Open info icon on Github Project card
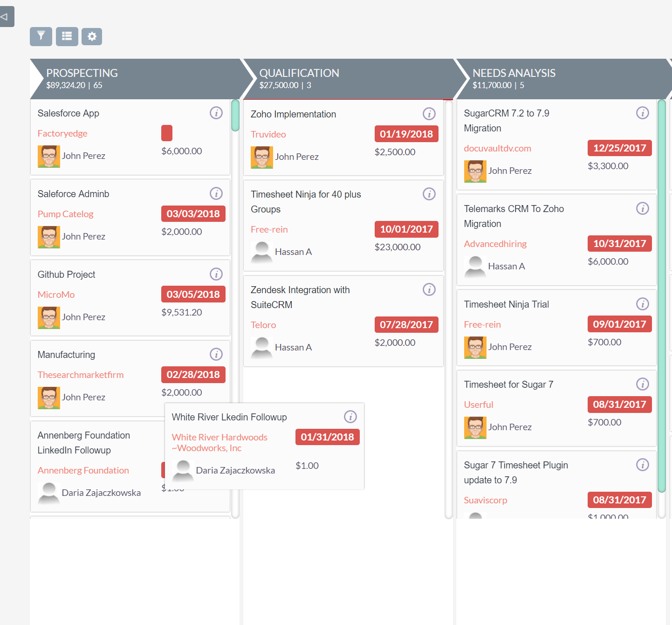Image resolution: width=672 pixels, height=625 pixels. (x=216, y=274)
